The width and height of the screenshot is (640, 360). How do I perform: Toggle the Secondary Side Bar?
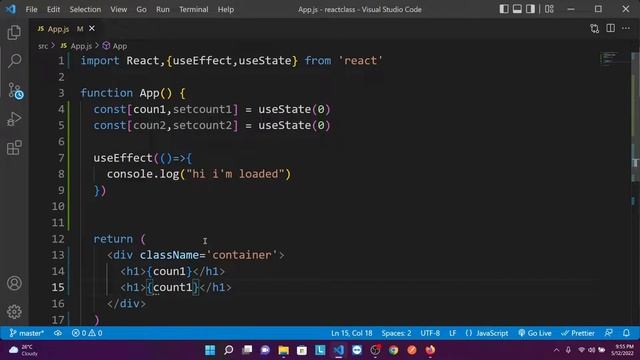530,9
